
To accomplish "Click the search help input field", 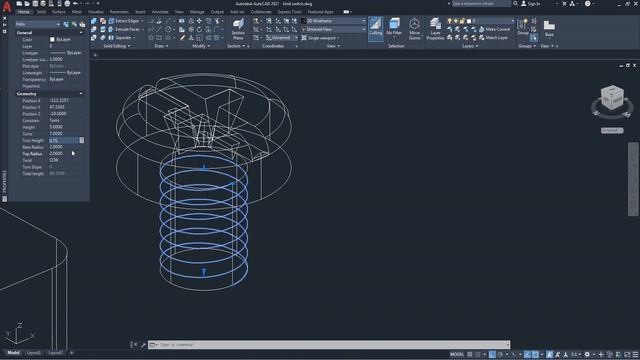I will [x=481, y=4].
